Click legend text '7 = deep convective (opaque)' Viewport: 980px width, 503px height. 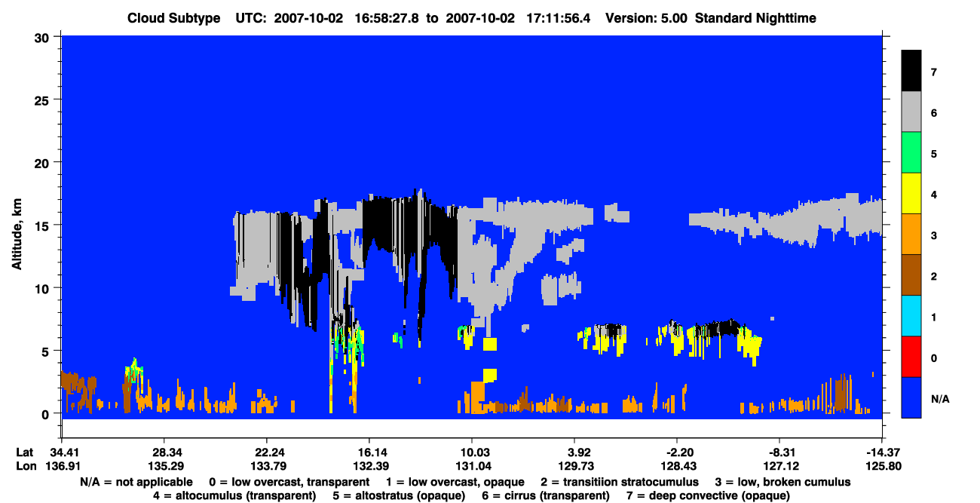[x=709, y=495]
